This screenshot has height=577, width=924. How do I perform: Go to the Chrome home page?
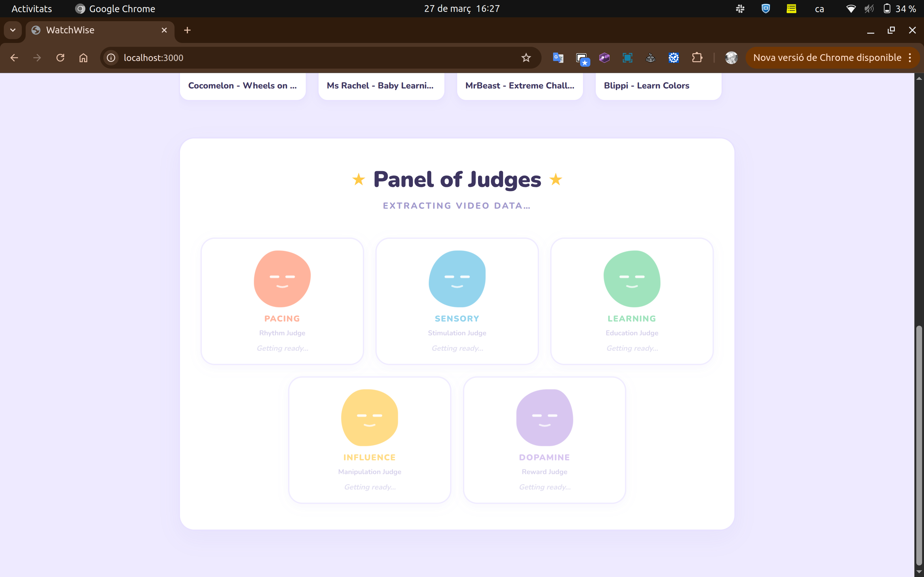[x=83, y=58]
